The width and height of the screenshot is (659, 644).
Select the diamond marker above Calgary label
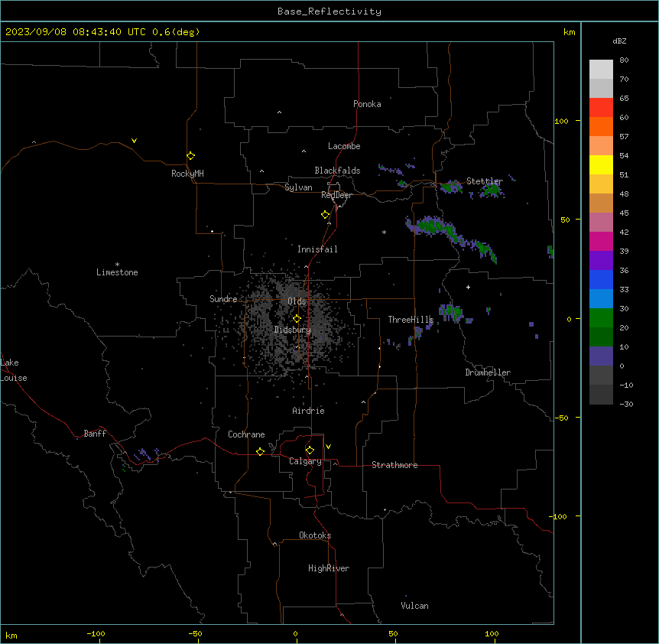pos(310,450)
